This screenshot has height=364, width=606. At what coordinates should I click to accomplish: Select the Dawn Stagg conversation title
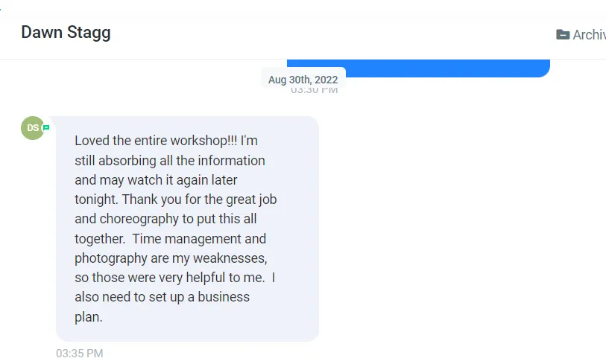[66, 33]
